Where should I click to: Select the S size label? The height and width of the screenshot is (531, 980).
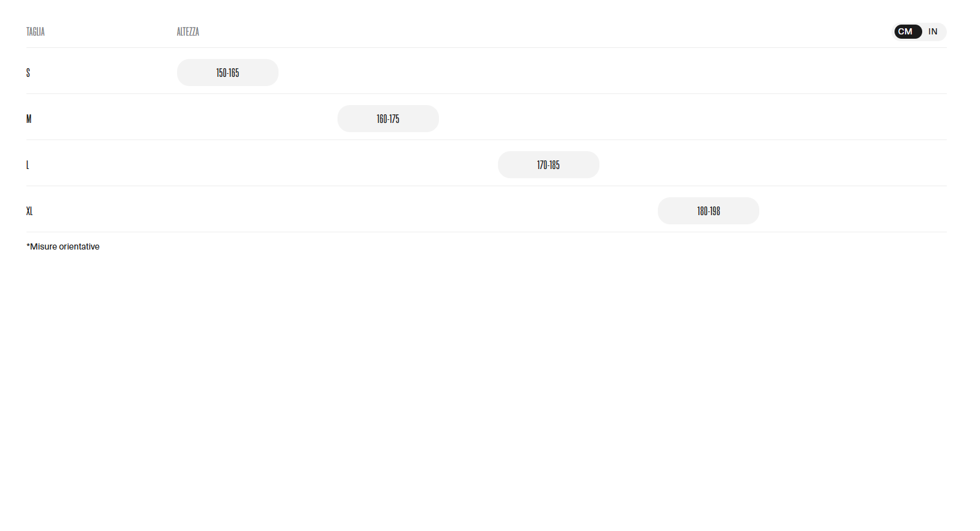[x=28, y=73]
